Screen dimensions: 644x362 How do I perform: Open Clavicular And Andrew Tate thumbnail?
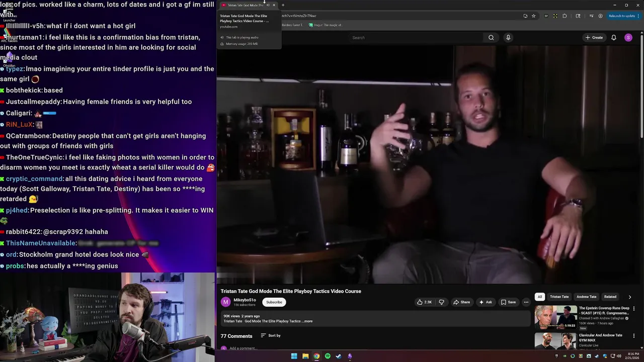[555, 341]
